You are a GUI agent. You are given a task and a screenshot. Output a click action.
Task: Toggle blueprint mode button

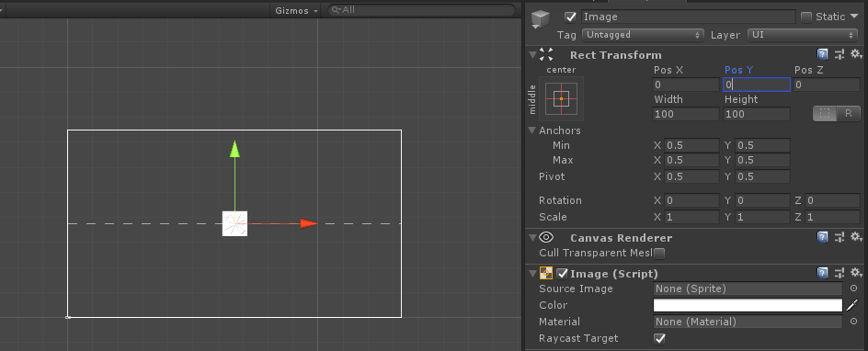825,113
